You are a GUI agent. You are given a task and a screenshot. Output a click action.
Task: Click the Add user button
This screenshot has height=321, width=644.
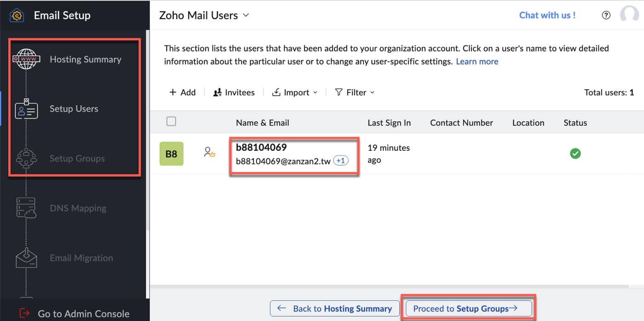(182, 92)
